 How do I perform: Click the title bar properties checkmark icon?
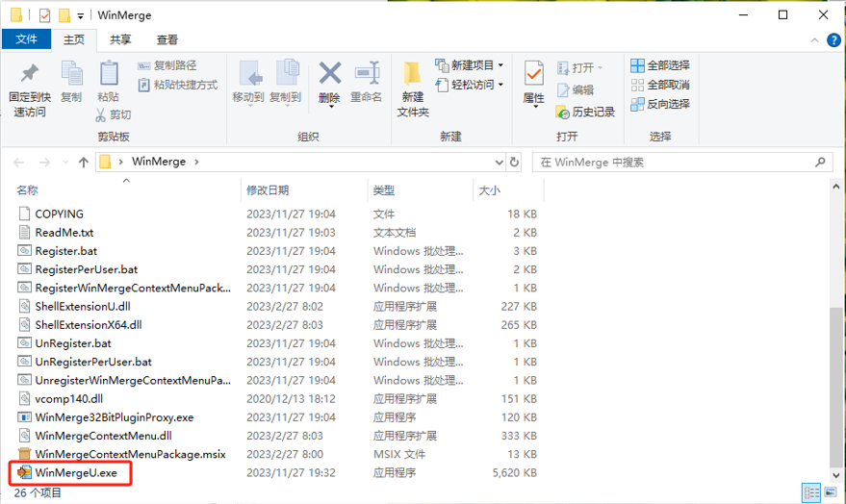45,15
